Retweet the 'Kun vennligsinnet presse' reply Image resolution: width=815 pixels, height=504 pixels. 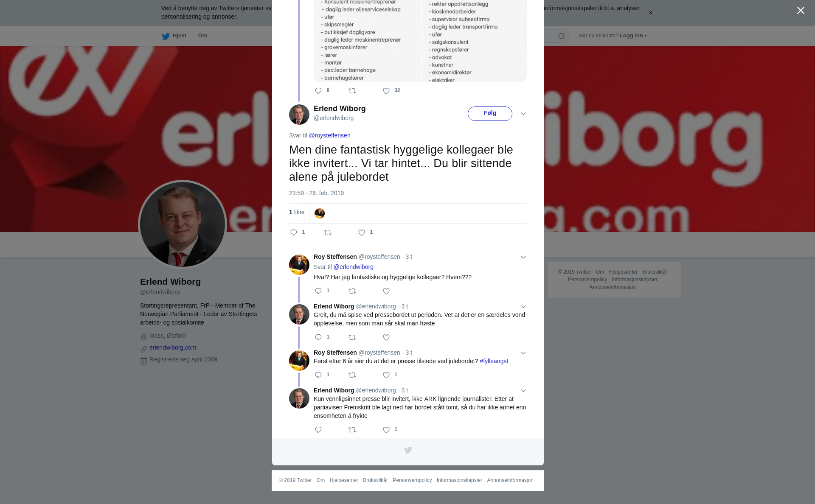tap(352, 430)
